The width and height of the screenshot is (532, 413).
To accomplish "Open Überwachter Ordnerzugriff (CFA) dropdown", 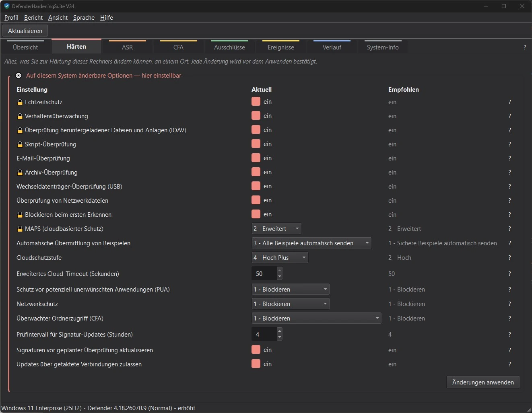I will point(316,318).
